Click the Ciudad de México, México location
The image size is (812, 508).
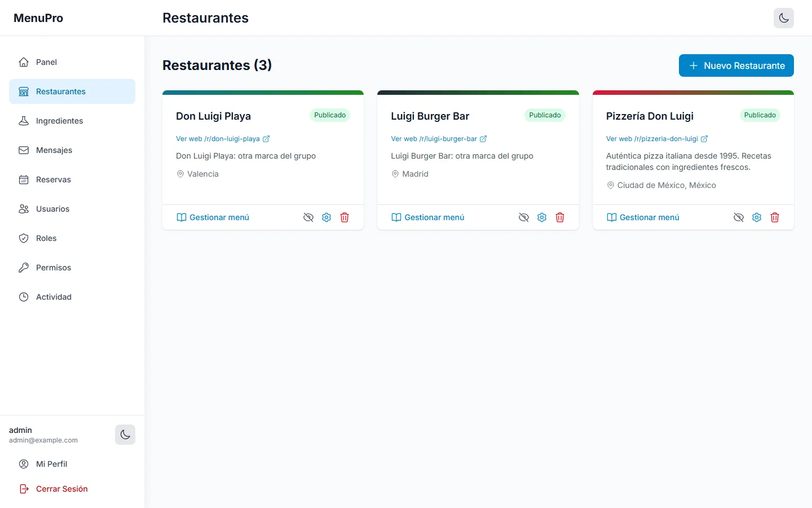[x=667, y=185]
